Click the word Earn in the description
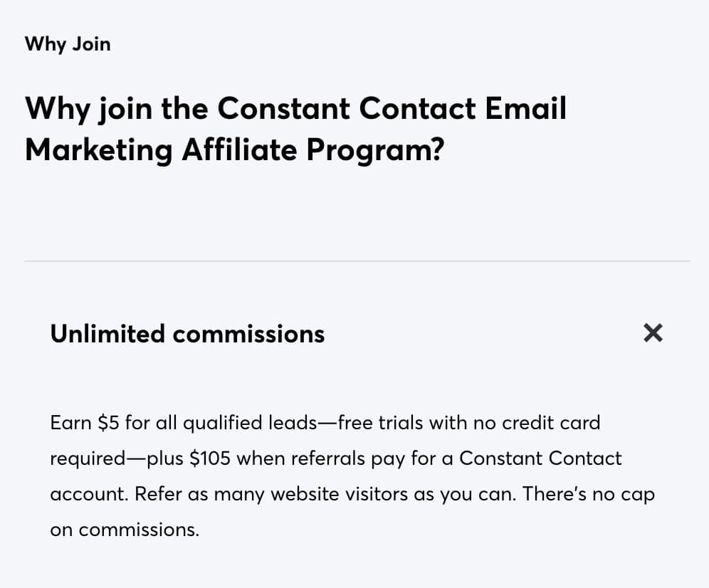Viewport: 709px width, 588px height. [x=71, y=423]
